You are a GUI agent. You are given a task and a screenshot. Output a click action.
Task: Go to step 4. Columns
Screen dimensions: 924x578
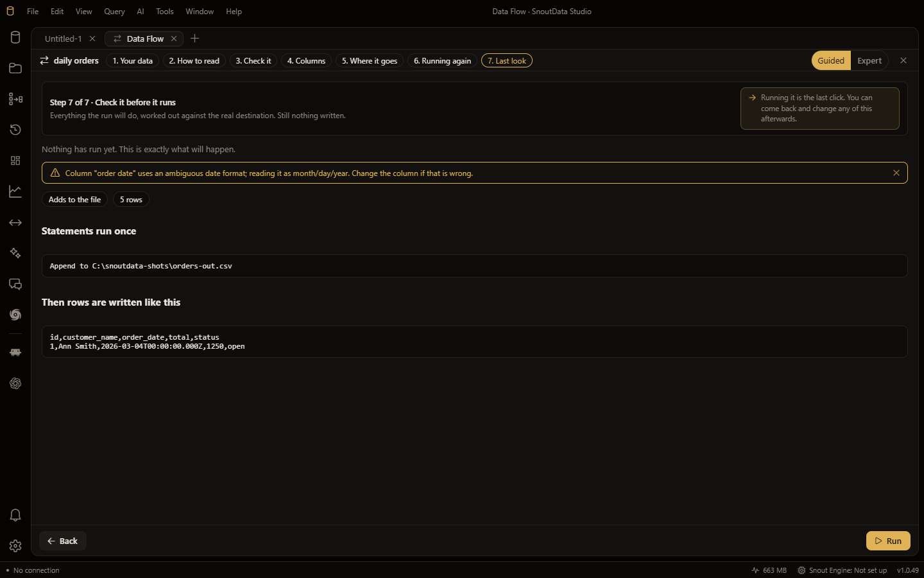(x=306, y=61)
